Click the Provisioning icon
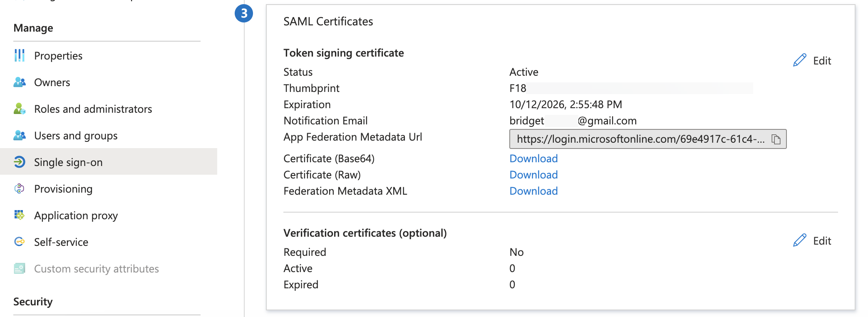The image size is (868, 317). point(20,189)
